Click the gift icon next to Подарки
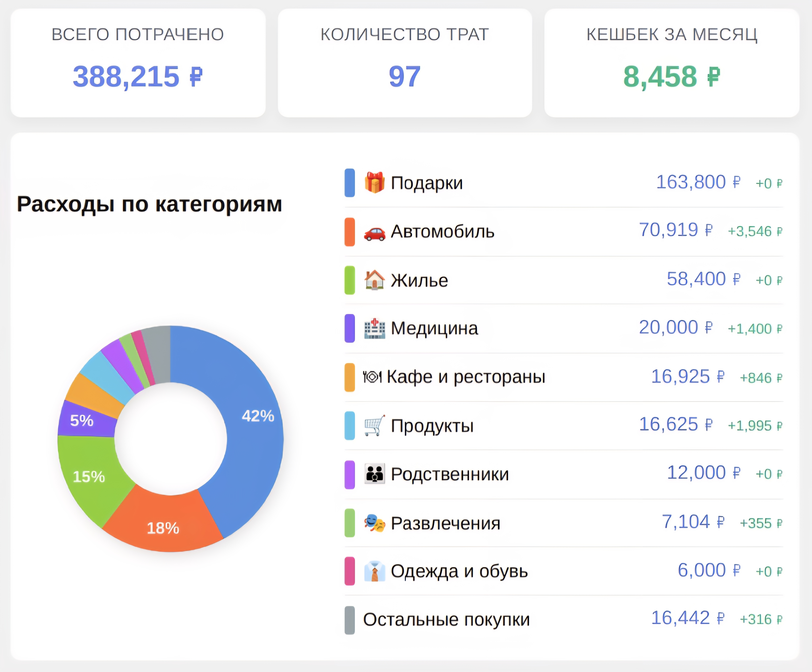Image resolution: width=812 pixels, height=672 pixels. [374, 183]
